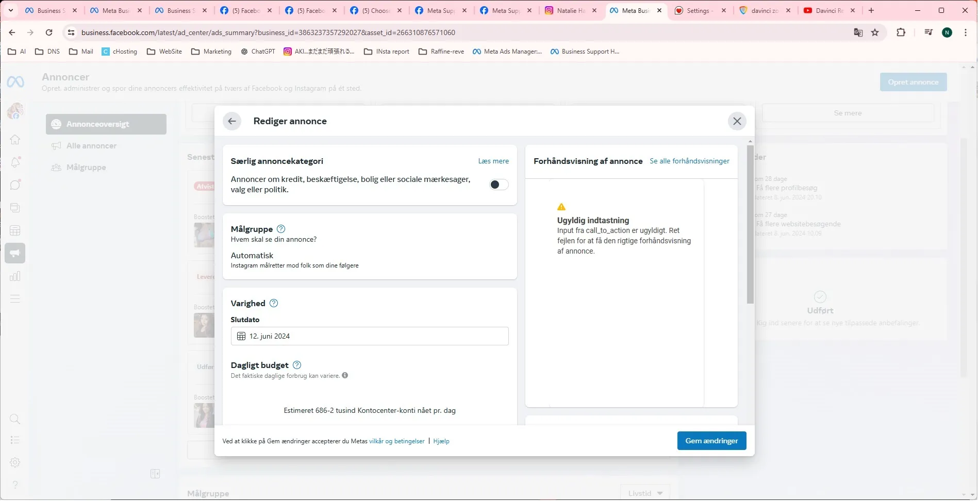Toggle the Særlig annoncekategori switch
This screenshot has width=980, height=501.
pos(500,185)
